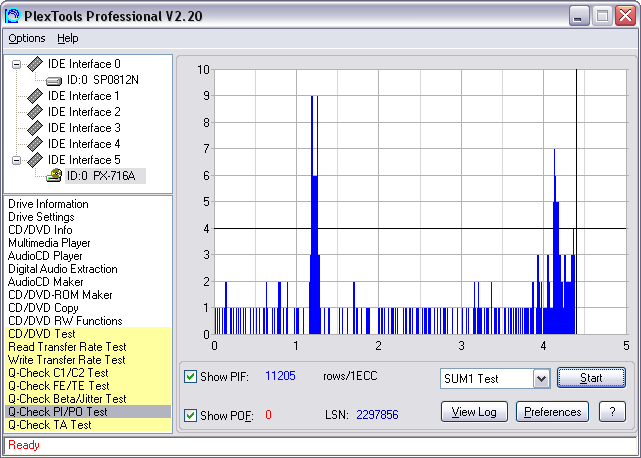Click the IDE Interface 0 chip icon
The image size is (641, 458).
(x=35, y=64)
